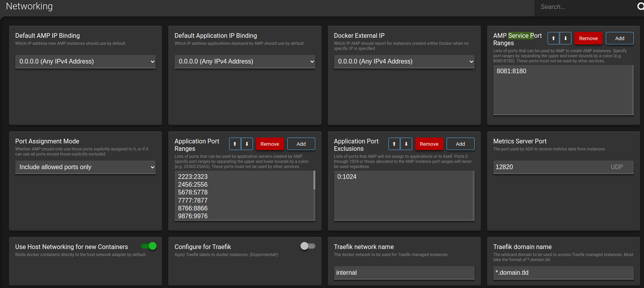Viewport: 644px width, 288px height.
Task: Click down arrow for Application Port Ranges
Action: point(247,144)
